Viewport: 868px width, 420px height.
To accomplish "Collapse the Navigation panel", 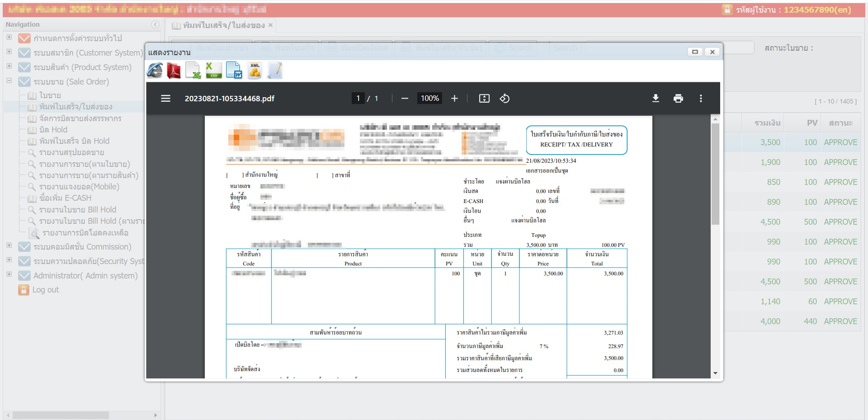I will (155, 24).
